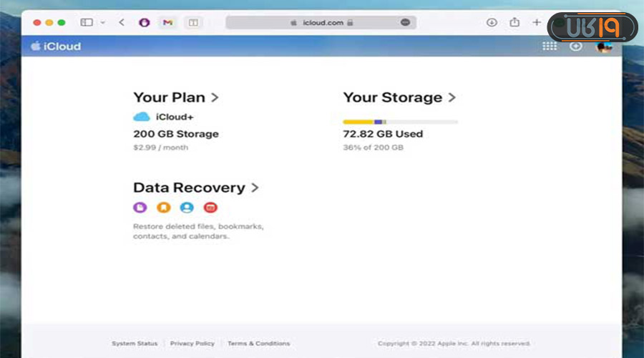Open the Gmail pinned tab
Viewport: 644px width, 358px height.
(x=167, y=23)
